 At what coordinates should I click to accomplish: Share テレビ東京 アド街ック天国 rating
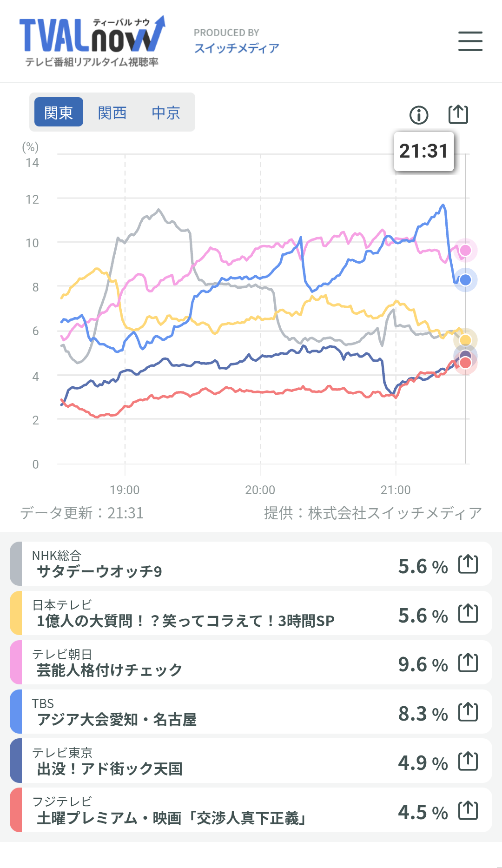tap(468, 761)
